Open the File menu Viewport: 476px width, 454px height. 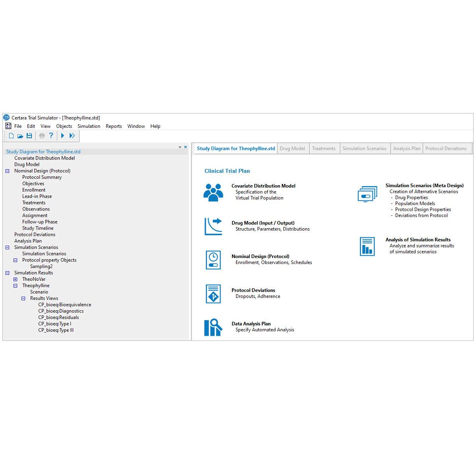tap(18, 126)
